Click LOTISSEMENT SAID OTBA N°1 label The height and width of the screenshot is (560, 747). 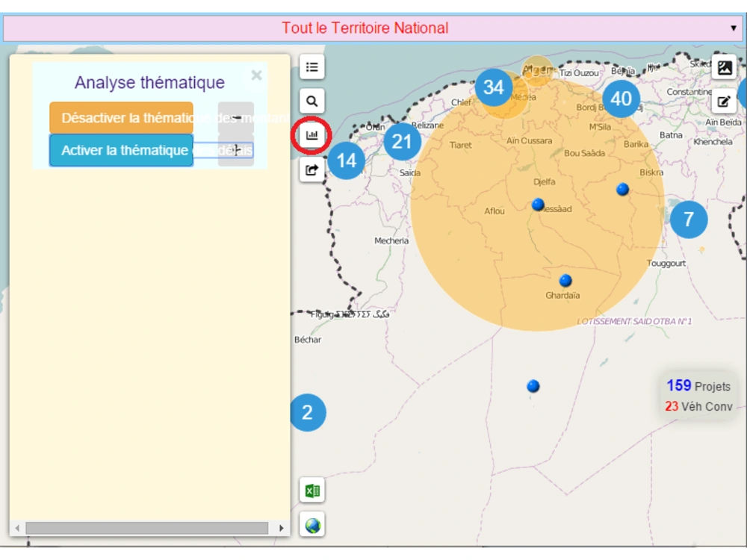coord(634,321)
